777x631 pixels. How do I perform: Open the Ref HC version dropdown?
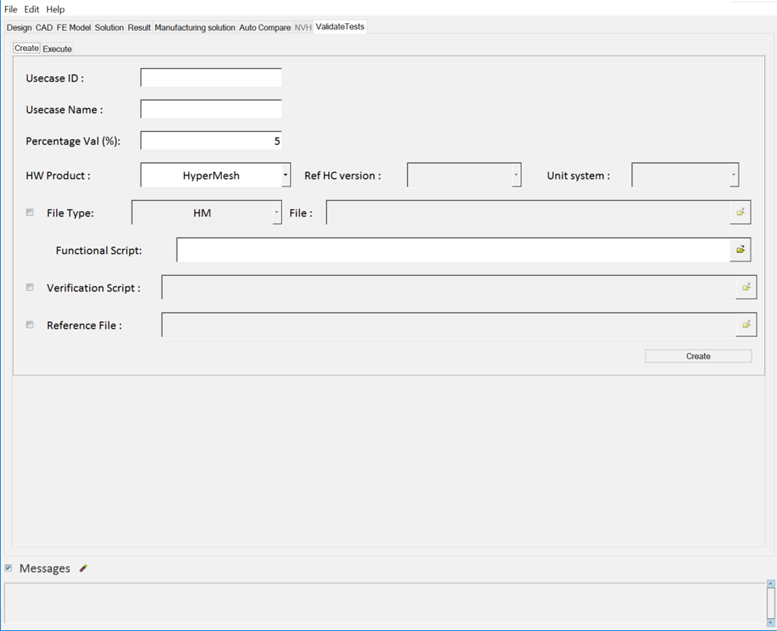coord(516,175)
